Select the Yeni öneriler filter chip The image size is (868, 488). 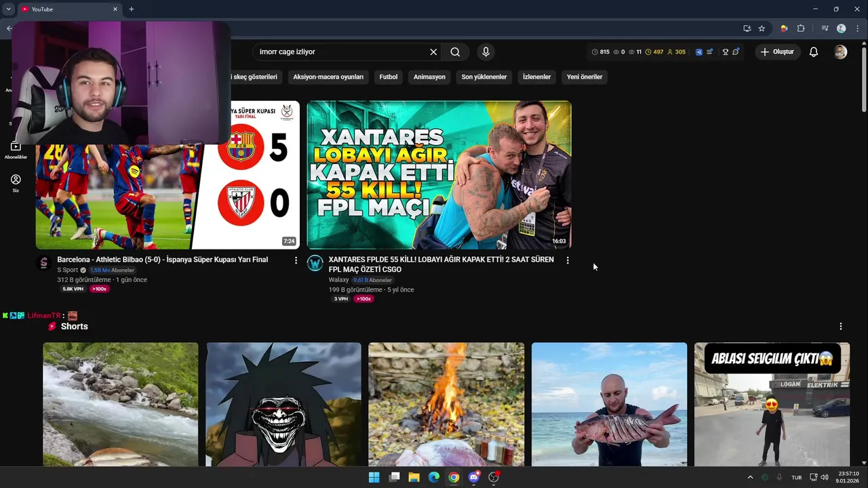(x=585, y=77)
